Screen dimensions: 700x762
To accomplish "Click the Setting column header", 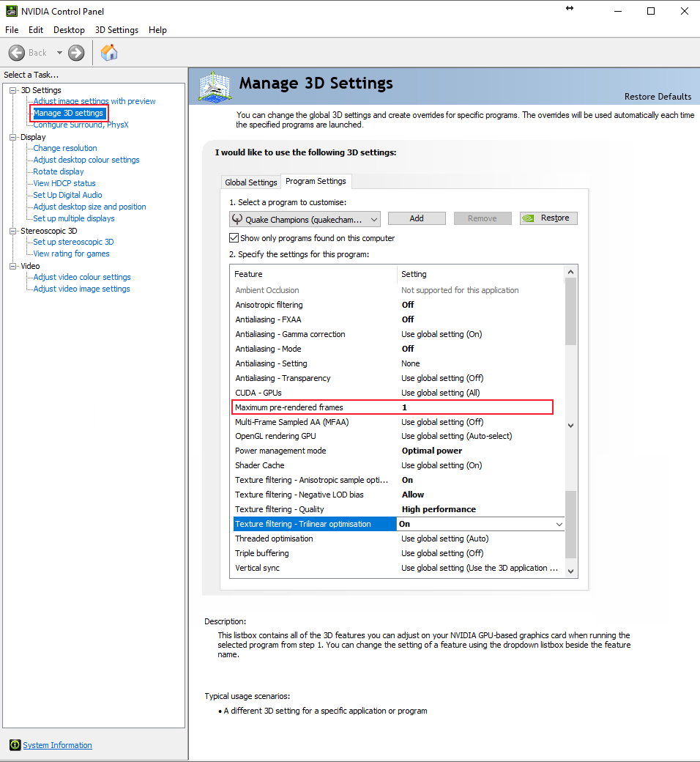I will [481, 274].
